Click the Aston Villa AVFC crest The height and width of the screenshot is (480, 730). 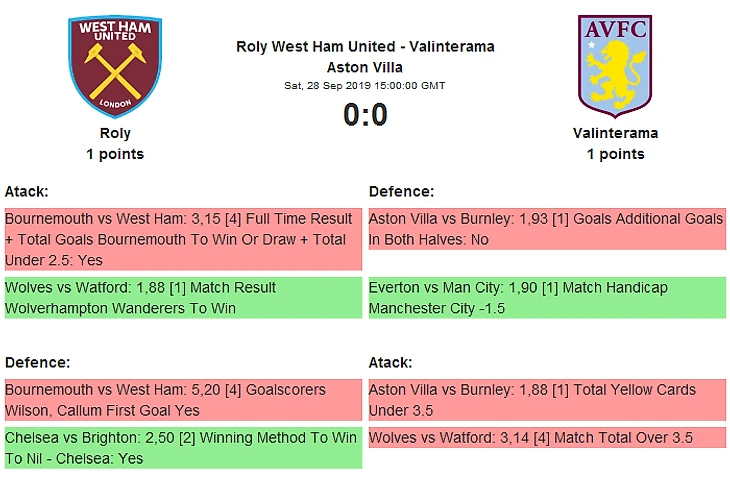pos(615,66)
